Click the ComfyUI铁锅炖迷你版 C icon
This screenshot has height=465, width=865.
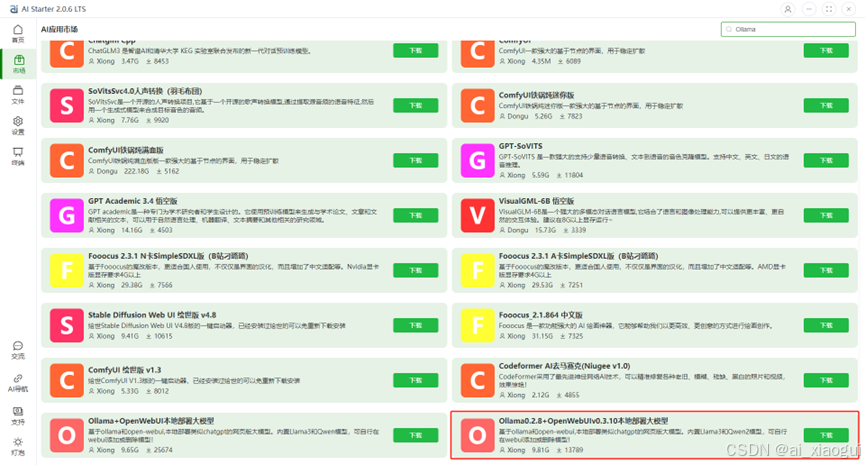coord(478,105)
